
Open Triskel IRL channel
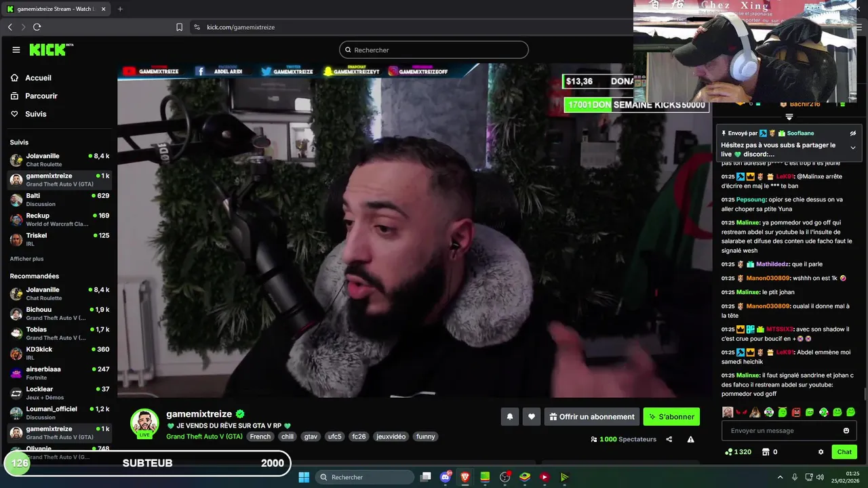pyautogui.click(x=59, y=239)
